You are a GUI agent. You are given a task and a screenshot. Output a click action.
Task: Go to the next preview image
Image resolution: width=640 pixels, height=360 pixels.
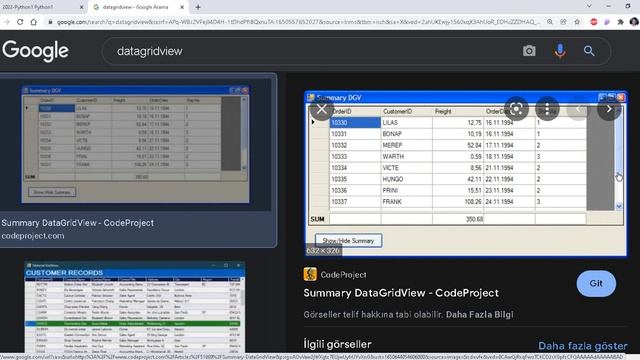click(609, 109)
